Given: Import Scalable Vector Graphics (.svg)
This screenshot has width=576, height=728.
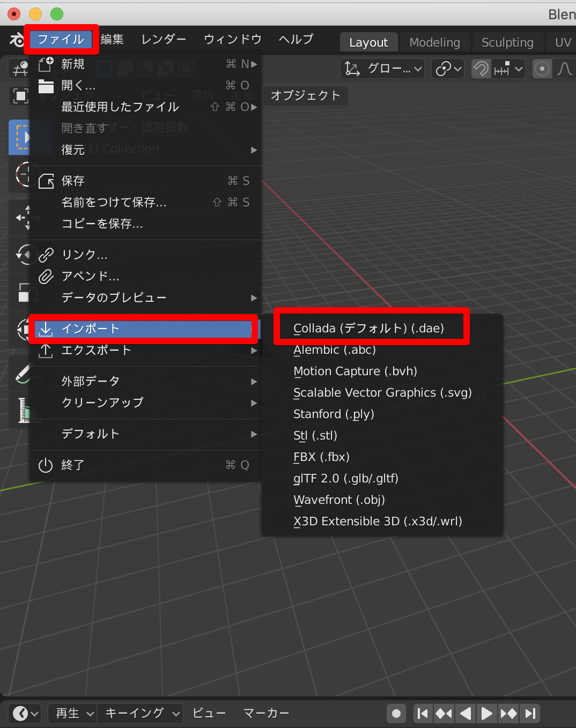Looking at the screenshot, I should click(x=382, y=392).
